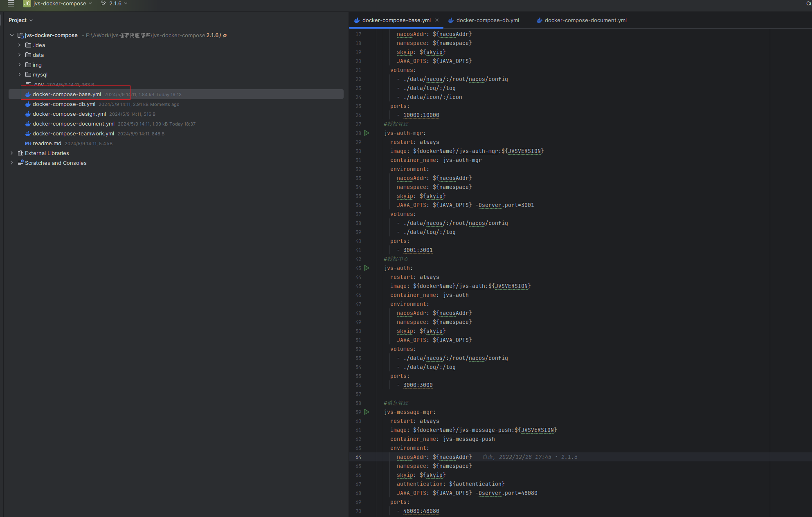Select the .env file
Image resolution: width=812 pixels, height=517 pixels.
[x=38, y=84]
